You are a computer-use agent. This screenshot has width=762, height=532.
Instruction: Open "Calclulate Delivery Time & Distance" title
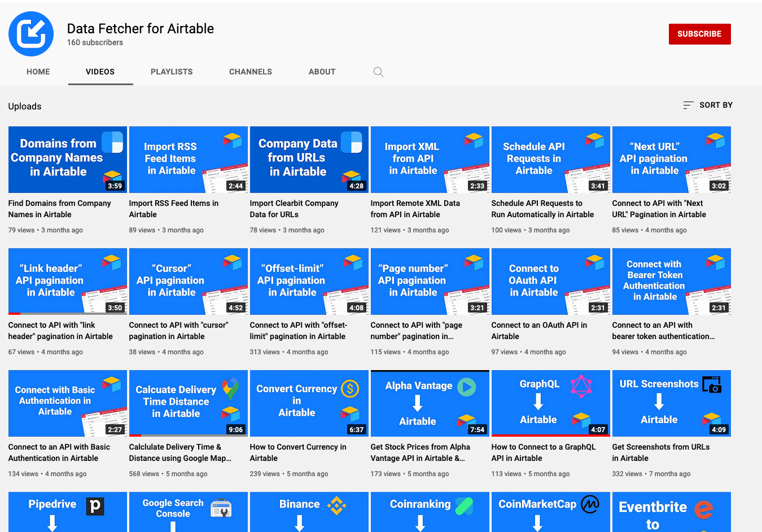tap(181, 452)
